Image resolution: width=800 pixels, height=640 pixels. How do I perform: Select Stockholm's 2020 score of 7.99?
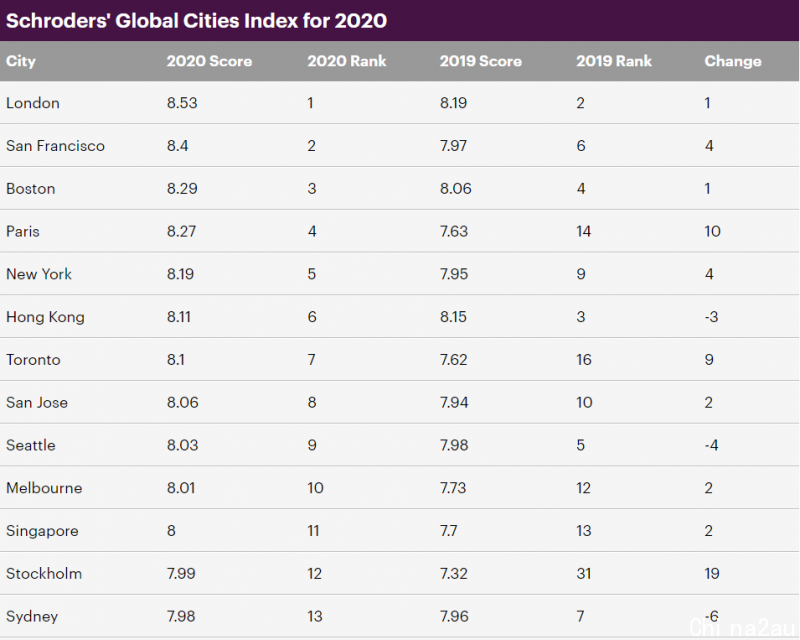[x=181, y=574]
